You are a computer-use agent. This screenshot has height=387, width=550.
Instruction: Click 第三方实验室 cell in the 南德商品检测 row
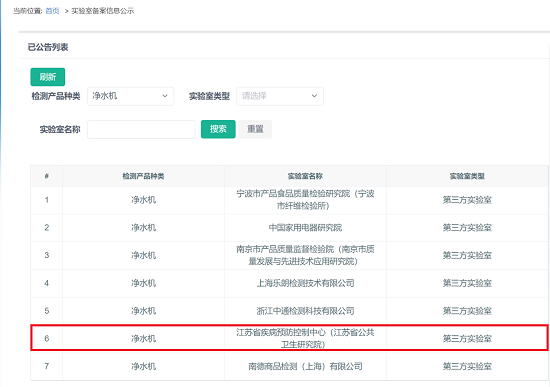pyautogui.click(x=467, y=366)
